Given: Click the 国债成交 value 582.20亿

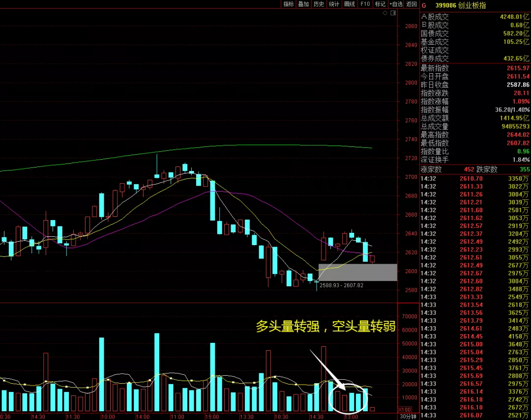Looking at the screenshot, I should click(516, 33).
